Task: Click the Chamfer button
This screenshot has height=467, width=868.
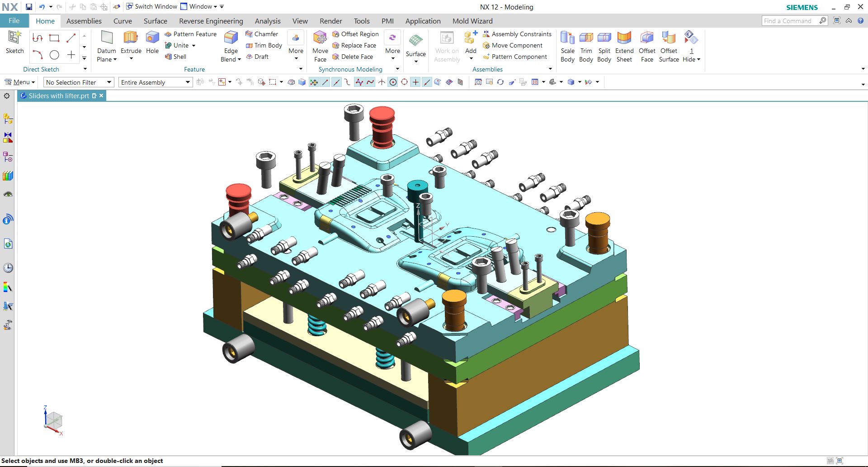Action: 262,34
